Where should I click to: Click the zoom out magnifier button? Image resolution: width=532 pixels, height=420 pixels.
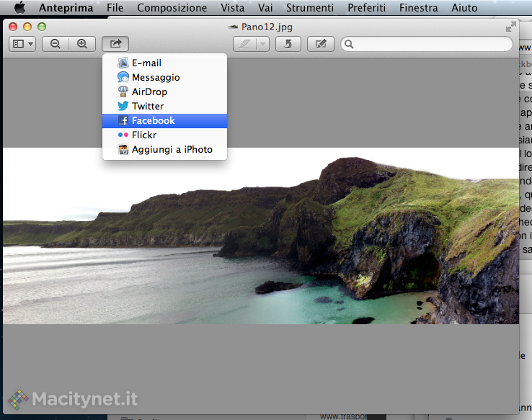coord(56,44)
